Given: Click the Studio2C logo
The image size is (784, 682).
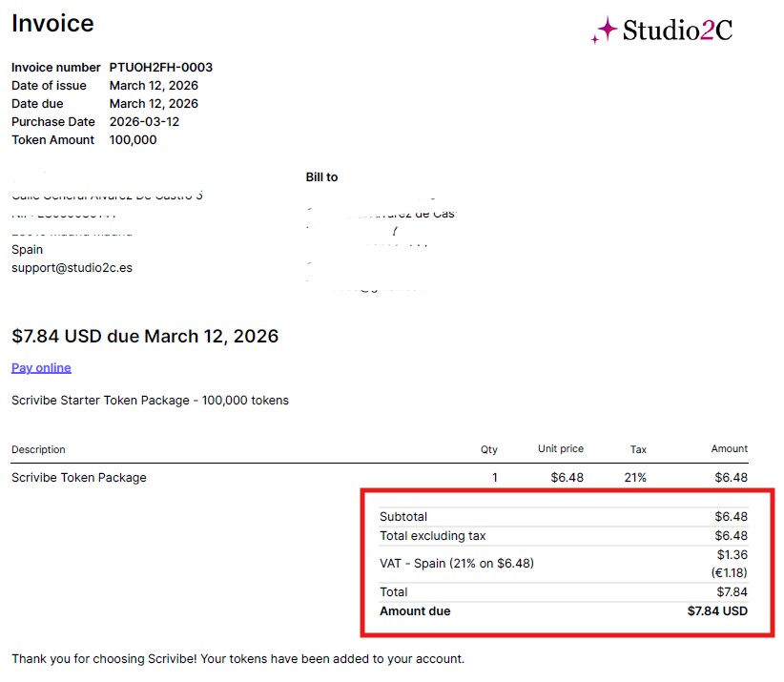Looking at the screenshot, I should tap(662, 30).
